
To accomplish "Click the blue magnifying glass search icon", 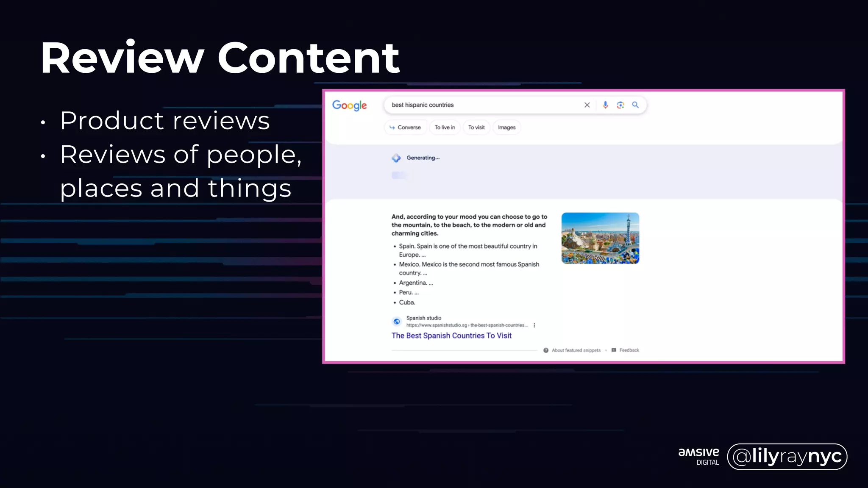I will pyautogui.click(x=635, y=105).
